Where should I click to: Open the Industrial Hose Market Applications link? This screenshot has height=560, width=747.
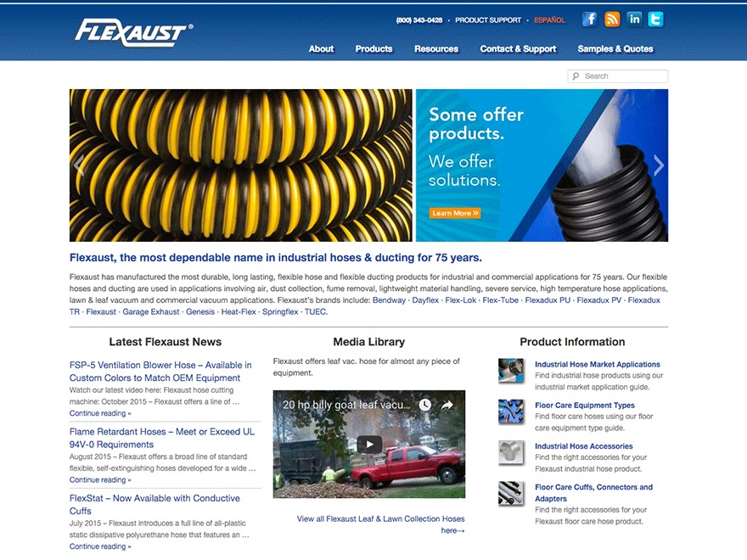click(x=598, y=364)
